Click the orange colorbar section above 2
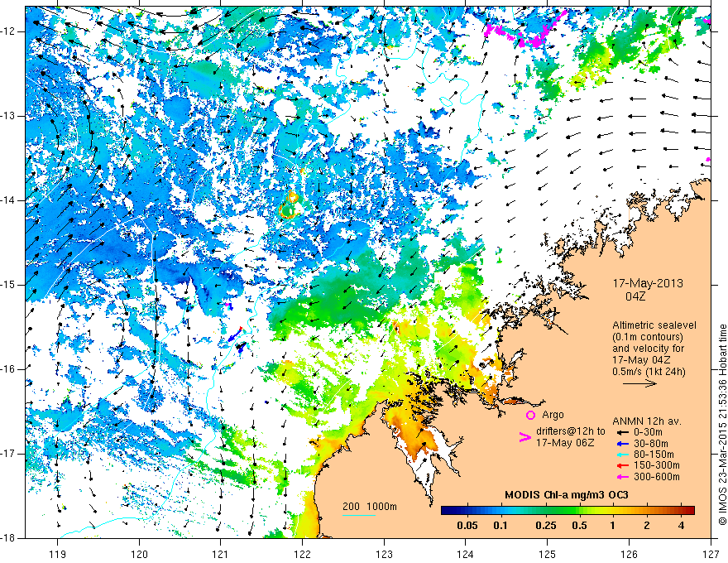The height and width of the screenshot is (563, 728). (x=647, y=510)
